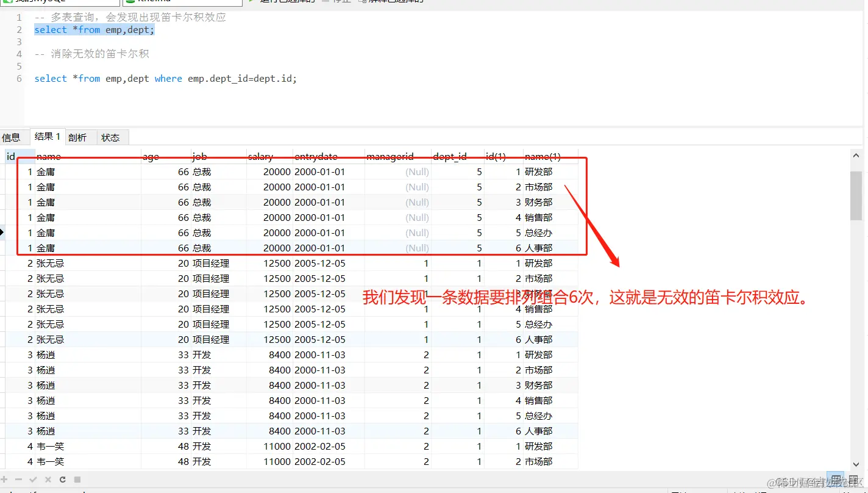Apply changes with the checkmark icon
The height and width of the screenshot is (493, 868).
tap(34, 480)
